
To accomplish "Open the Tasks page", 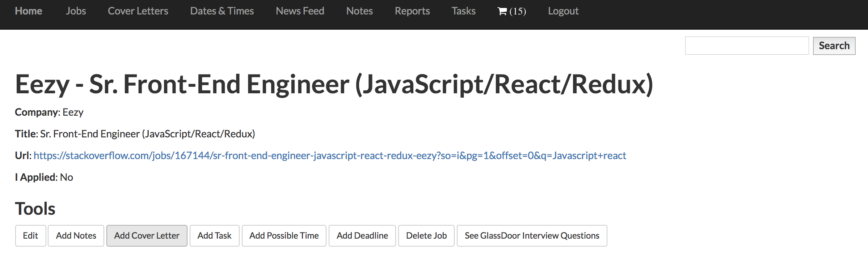I will pos(464,11).
